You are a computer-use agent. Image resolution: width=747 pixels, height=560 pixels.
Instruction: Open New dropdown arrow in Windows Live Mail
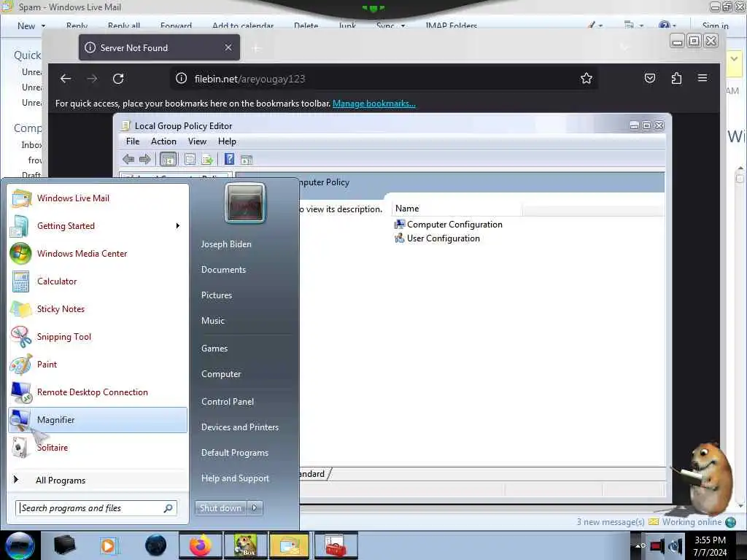(43, 26)
